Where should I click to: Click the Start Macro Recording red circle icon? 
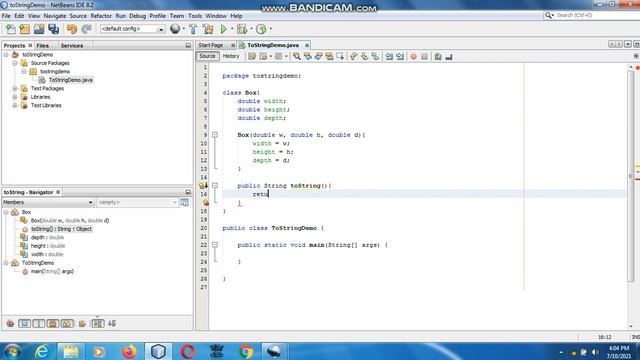(413, 57)
